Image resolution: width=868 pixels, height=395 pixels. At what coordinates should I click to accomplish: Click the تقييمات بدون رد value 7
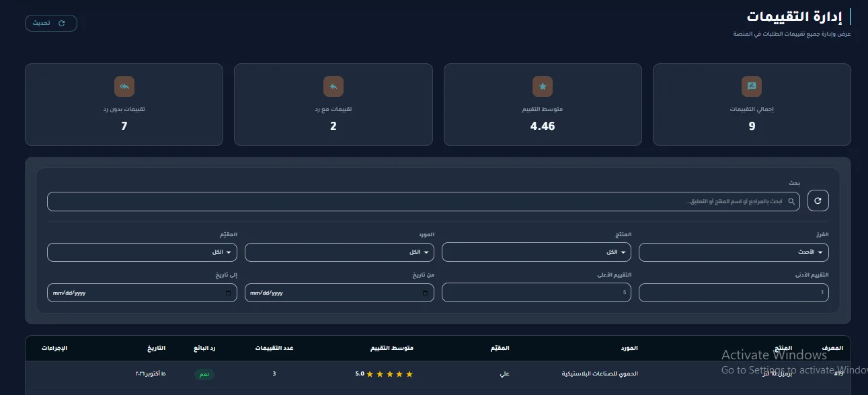(x=124, y=126)
